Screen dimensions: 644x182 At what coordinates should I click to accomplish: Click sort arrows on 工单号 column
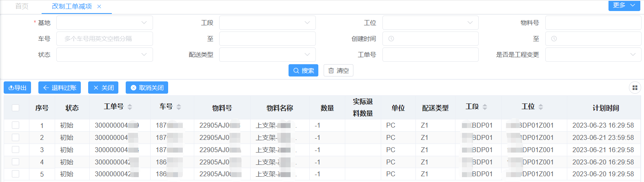pos(130,107)
